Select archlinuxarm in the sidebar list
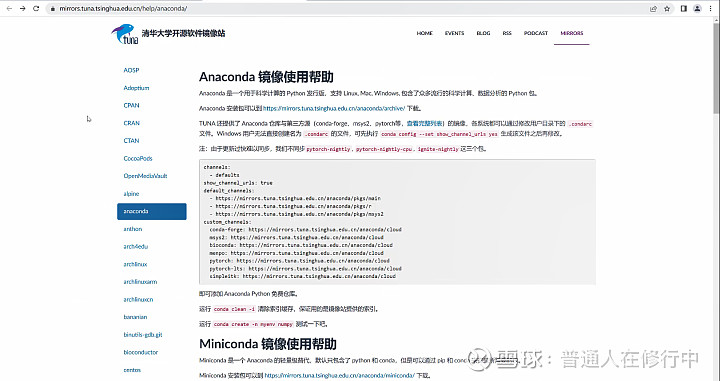The height and width of the screenshot is (381, 720). coord(140,282)
